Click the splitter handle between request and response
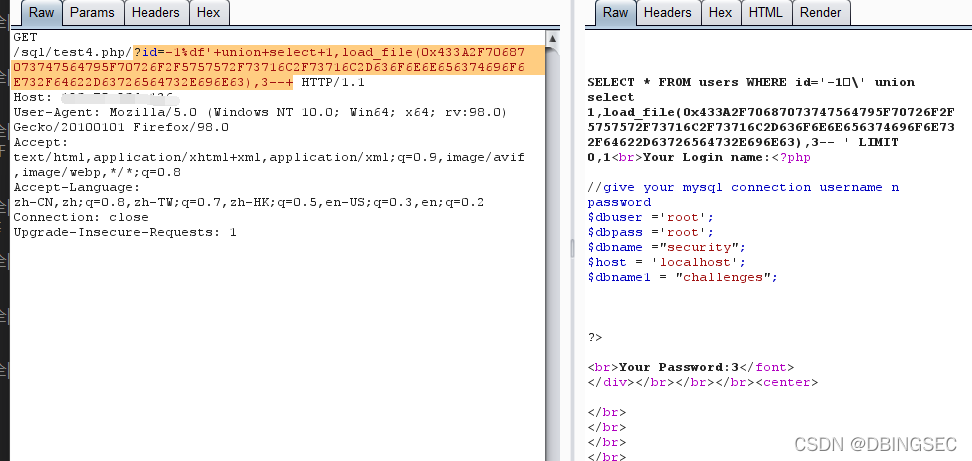 pos(573,248)
